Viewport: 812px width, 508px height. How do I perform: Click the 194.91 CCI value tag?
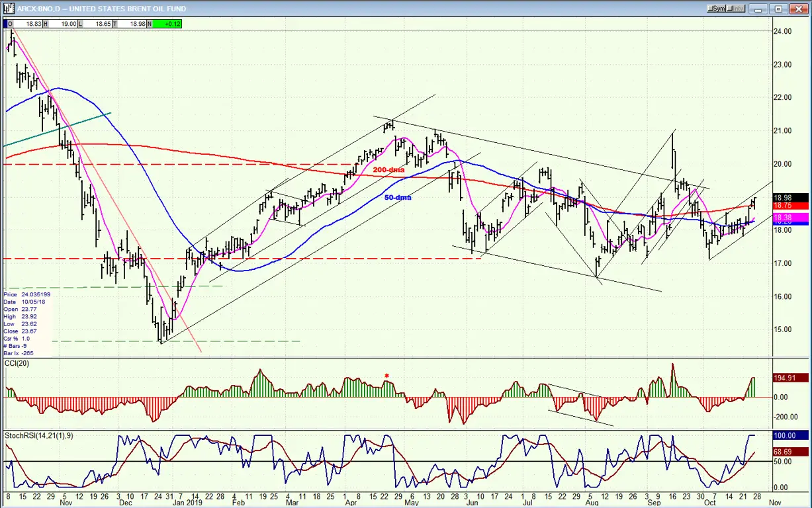point(791,378)
